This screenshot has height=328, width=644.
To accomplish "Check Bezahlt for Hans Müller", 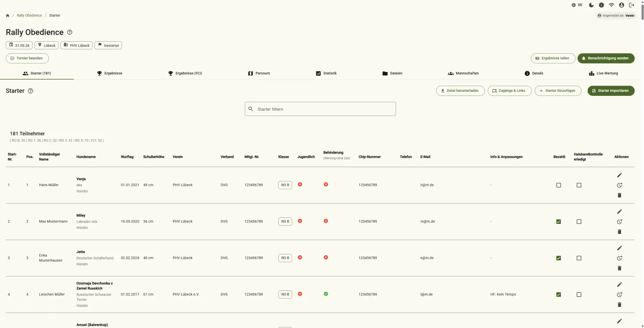I will click(558, 185).
